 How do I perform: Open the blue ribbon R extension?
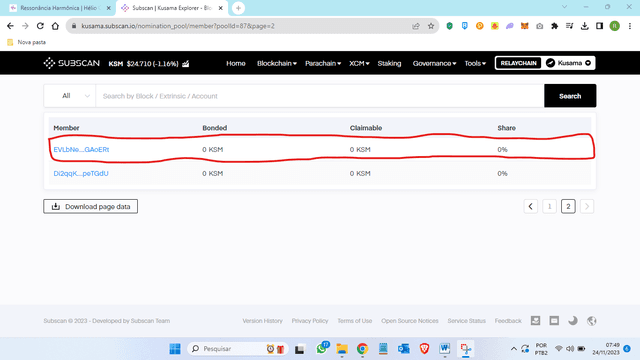coord(464,26)
